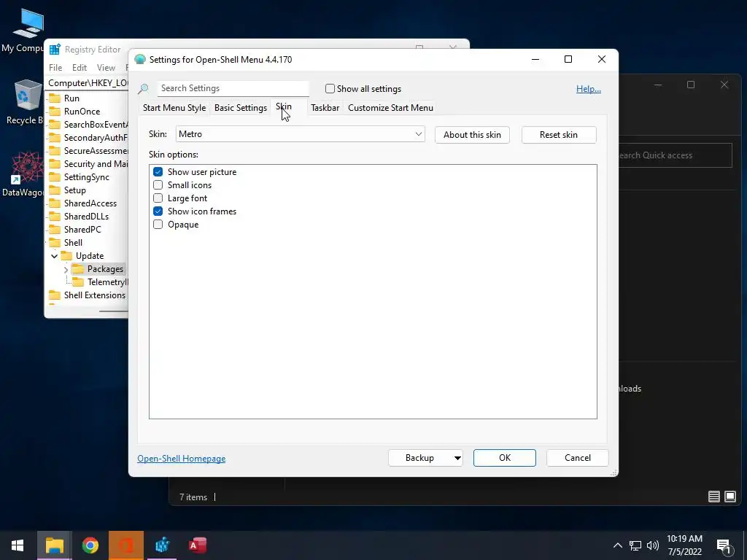Launch Google Chrome from the taskbar
Screen dimensions: 747x560
coord(90,545)
